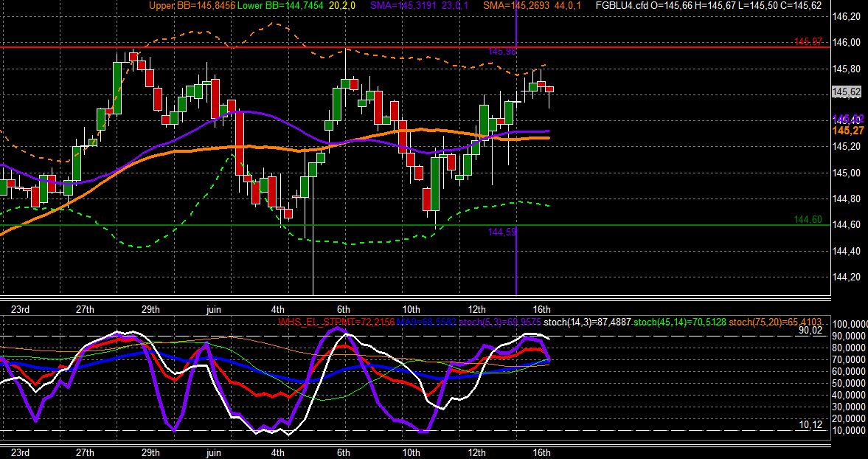Click the 10th date under the stochastic panel
The height and width of the screenshot is (459, 868).
(411, 452)
